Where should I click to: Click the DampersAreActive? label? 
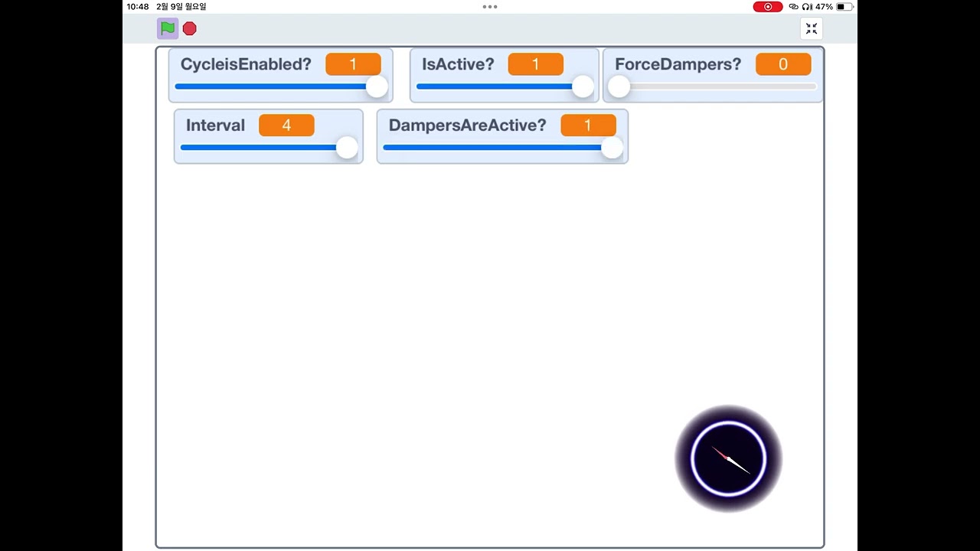[x=468, y=126]
